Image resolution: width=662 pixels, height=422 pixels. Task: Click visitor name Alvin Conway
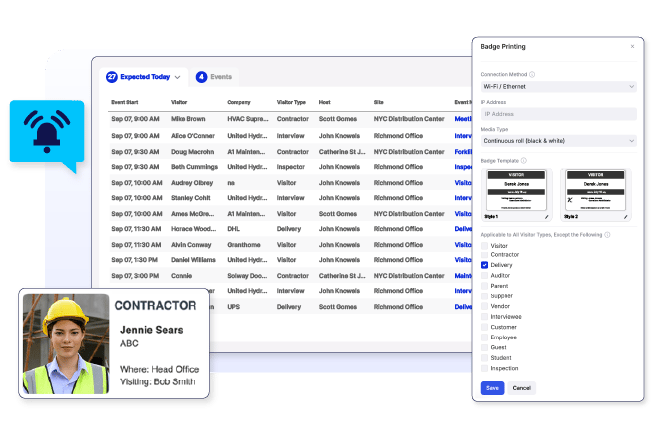(x=191, y=245)
